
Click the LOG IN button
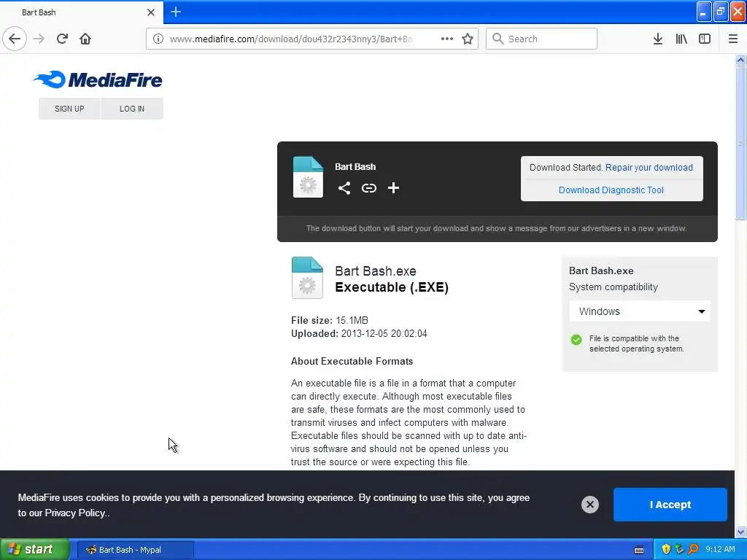132,109
